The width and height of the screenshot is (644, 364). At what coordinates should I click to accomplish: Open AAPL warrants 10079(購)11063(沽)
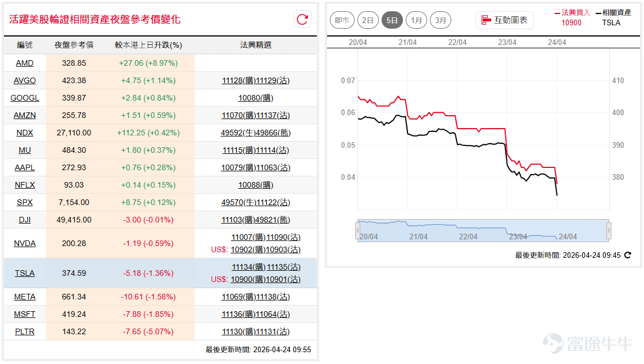pos(256,168)
